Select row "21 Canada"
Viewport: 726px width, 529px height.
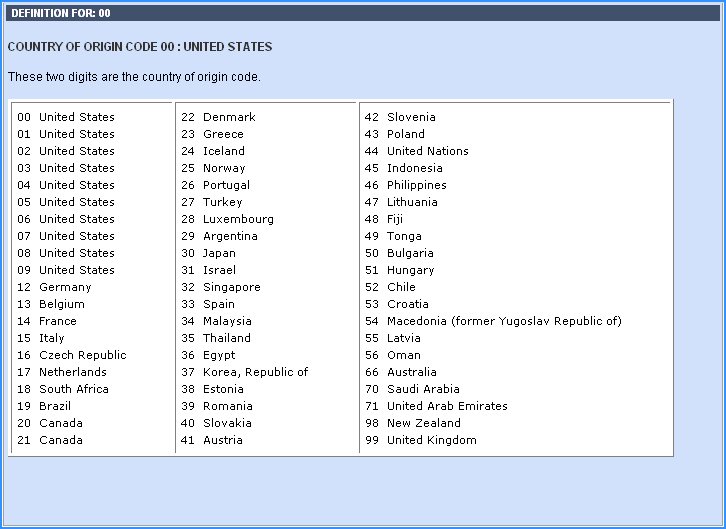50,440
